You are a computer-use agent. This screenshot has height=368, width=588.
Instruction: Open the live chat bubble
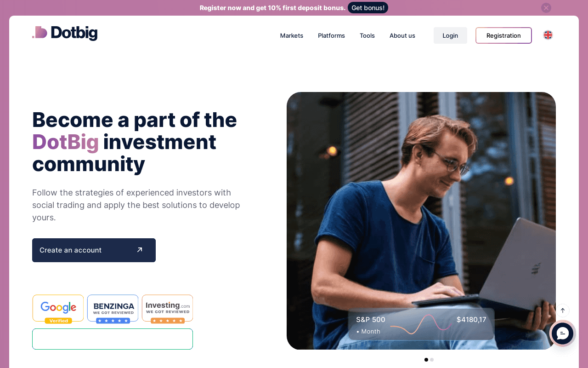[563, 333]
